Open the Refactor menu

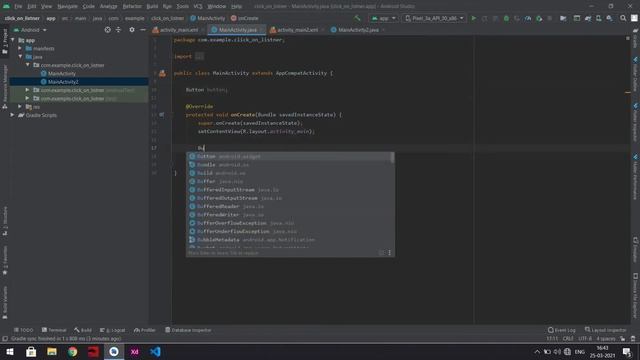coord(132,6)
